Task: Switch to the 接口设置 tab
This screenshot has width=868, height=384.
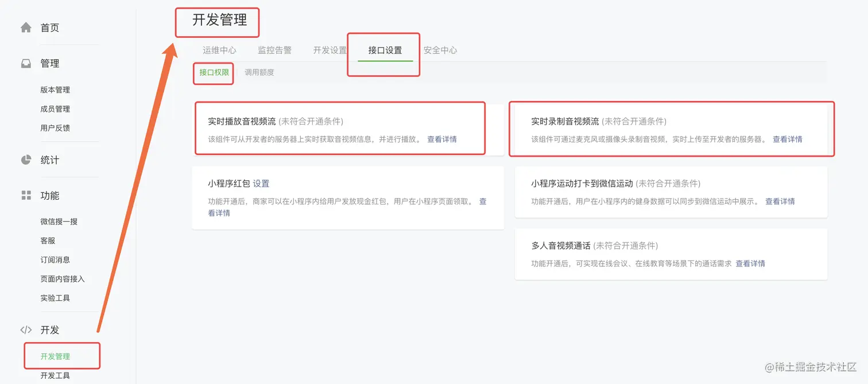Action: [x=385, y=50]
